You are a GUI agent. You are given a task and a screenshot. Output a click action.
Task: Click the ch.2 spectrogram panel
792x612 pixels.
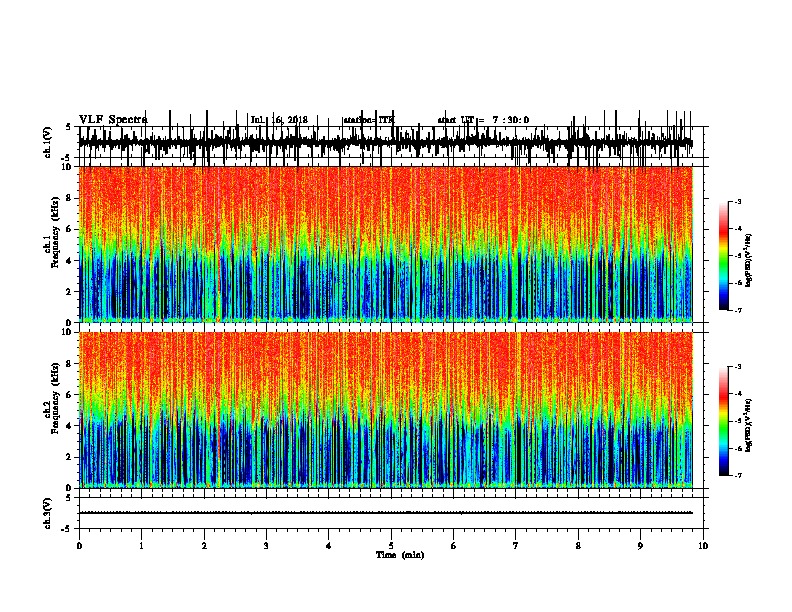tap(386, 410)
